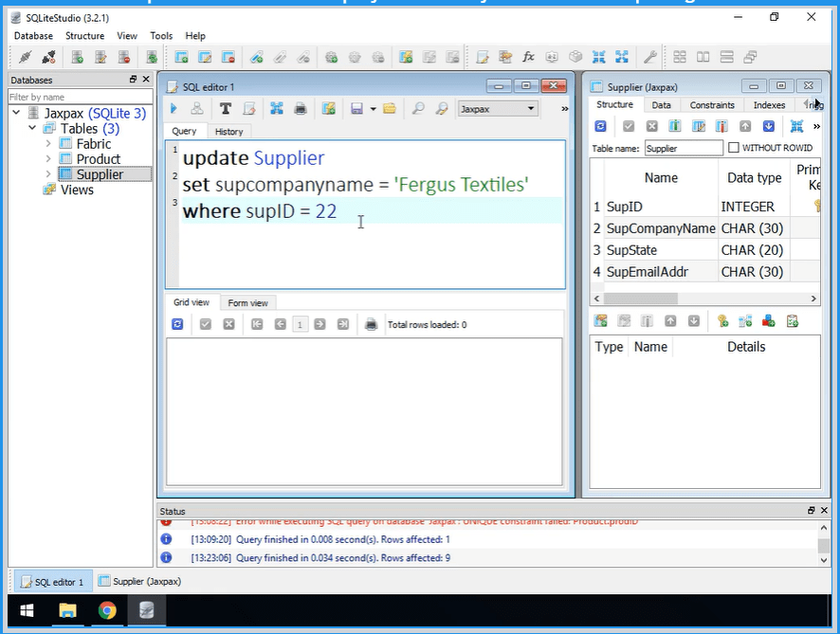Viewport: 840px width, 634px height.
Task: Click the Filter by name field
Action: pos(81,97)
